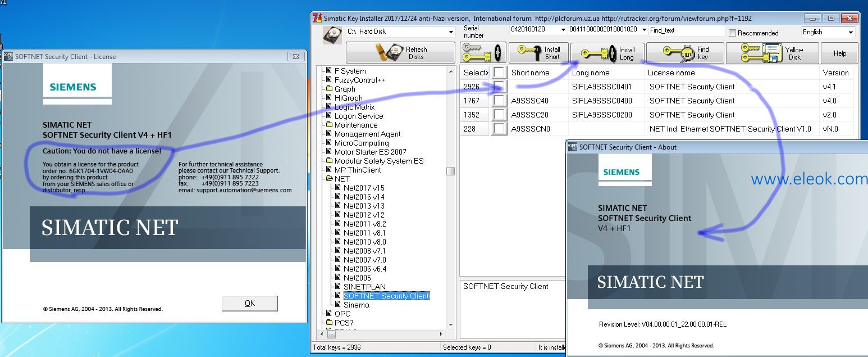
Task: Check the box for key 1767
Action: tap(499, 101)
